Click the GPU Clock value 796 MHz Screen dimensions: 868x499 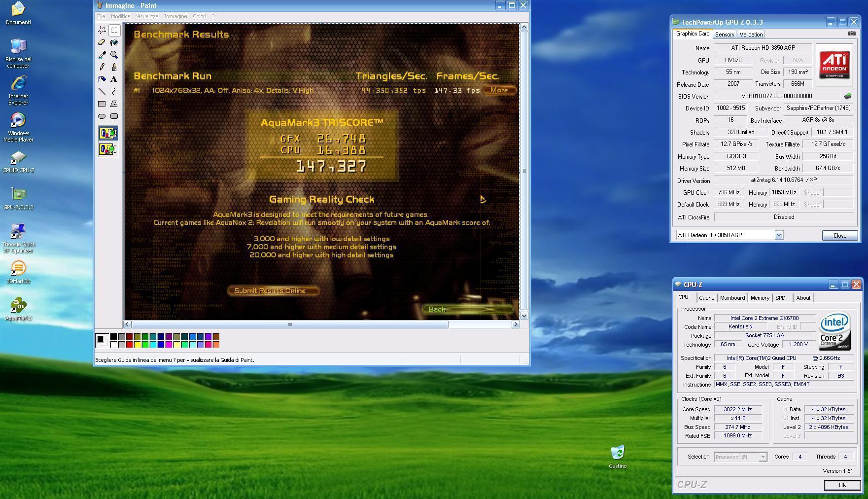pyautogui.click(x=729, y=192)
